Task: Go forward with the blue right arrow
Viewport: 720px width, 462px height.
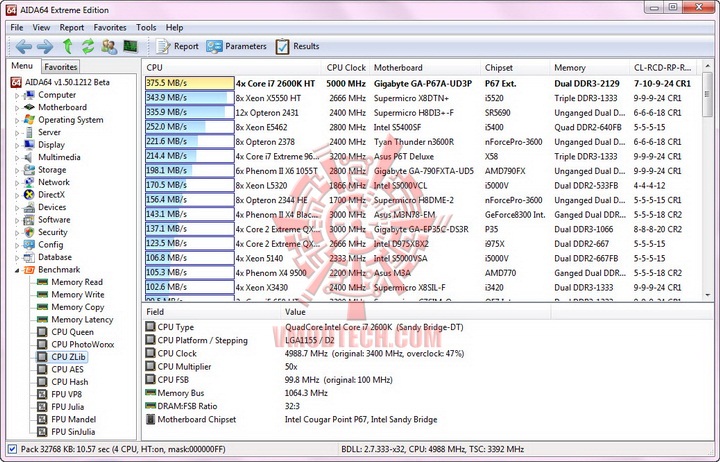Action: [x=45, y=46]
